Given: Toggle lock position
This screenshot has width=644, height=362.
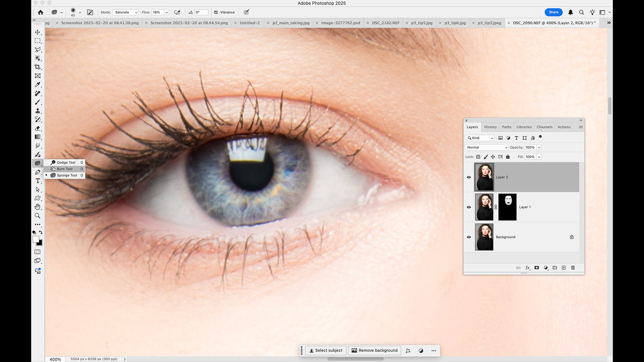Looking at the screenshot, I should pyautogui.click(x=493, y=157).
